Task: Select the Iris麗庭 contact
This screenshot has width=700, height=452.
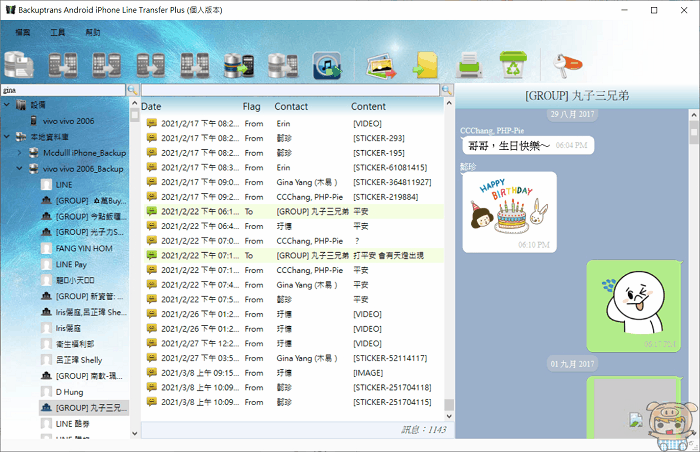Action: tap(68, 328)
